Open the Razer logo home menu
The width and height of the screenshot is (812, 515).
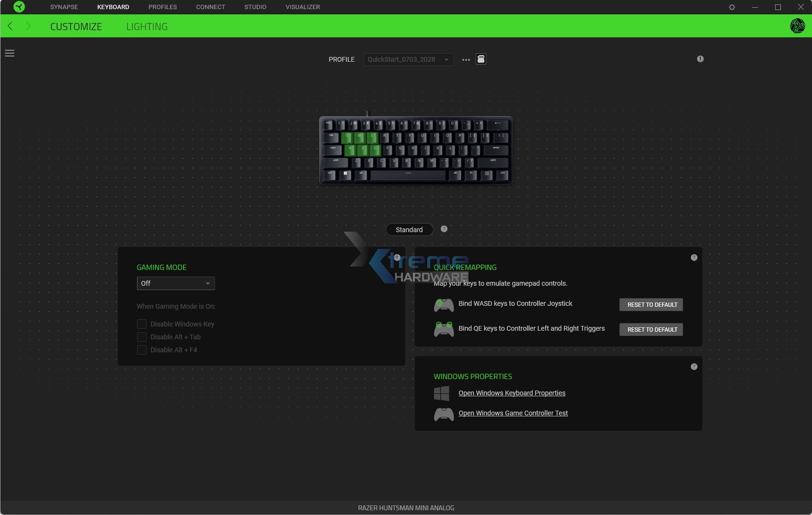tap(19, 7)
